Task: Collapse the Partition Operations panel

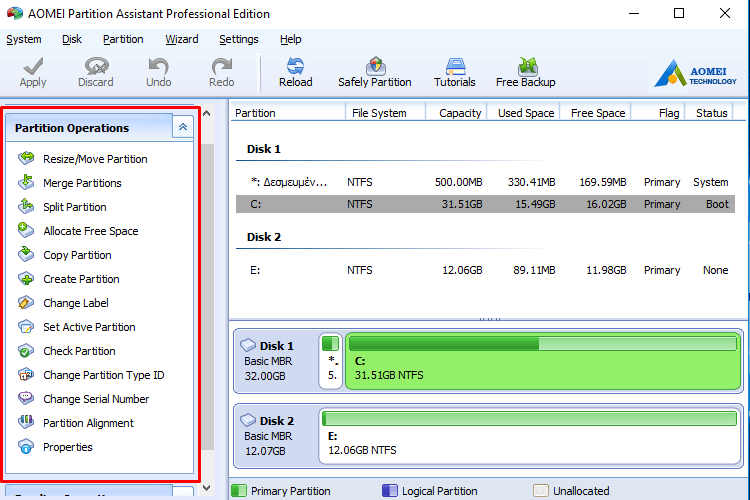Action: coord(183,127)
